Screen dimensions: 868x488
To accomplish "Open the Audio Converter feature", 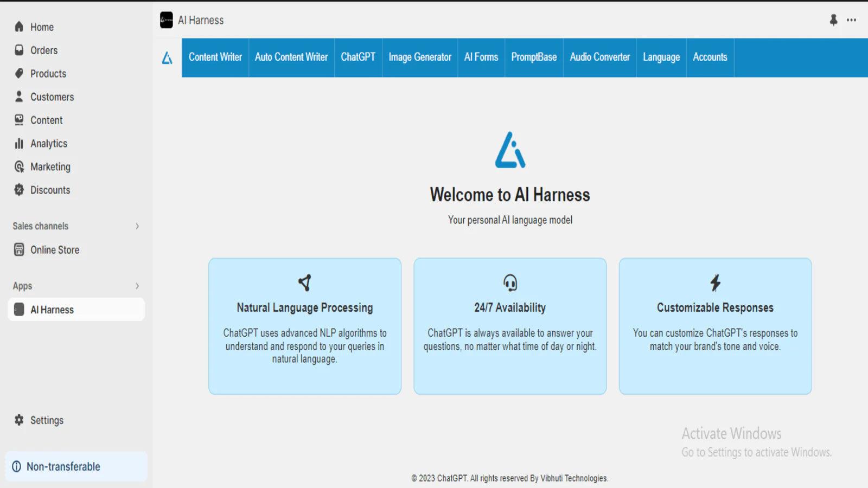I will click(599, 57).
